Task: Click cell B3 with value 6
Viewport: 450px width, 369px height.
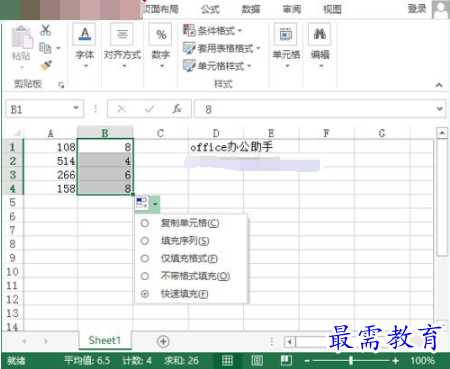Action: pyautogui.click(x=105, y=175)
